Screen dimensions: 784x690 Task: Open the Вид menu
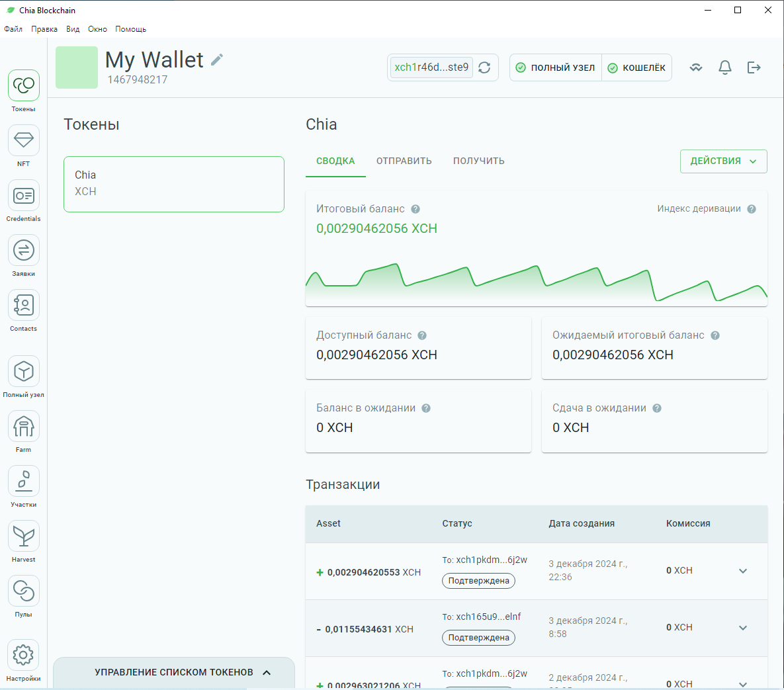click(73, 29)
